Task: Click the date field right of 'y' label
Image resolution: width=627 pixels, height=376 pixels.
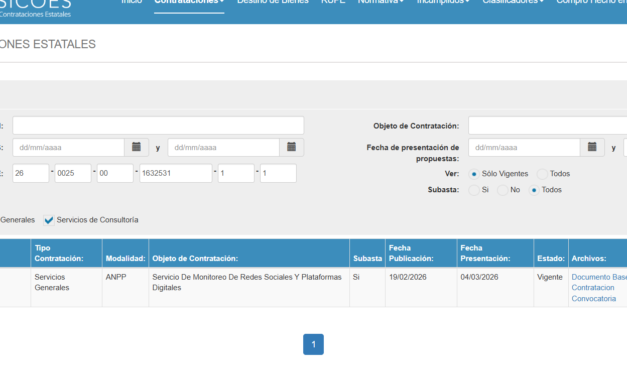Action: 224,147
